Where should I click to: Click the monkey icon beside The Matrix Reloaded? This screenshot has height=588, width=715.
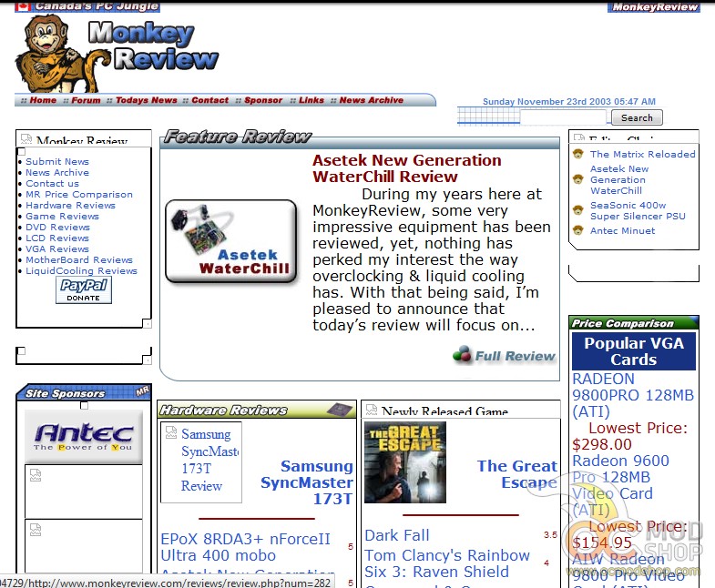click(578, 154)
